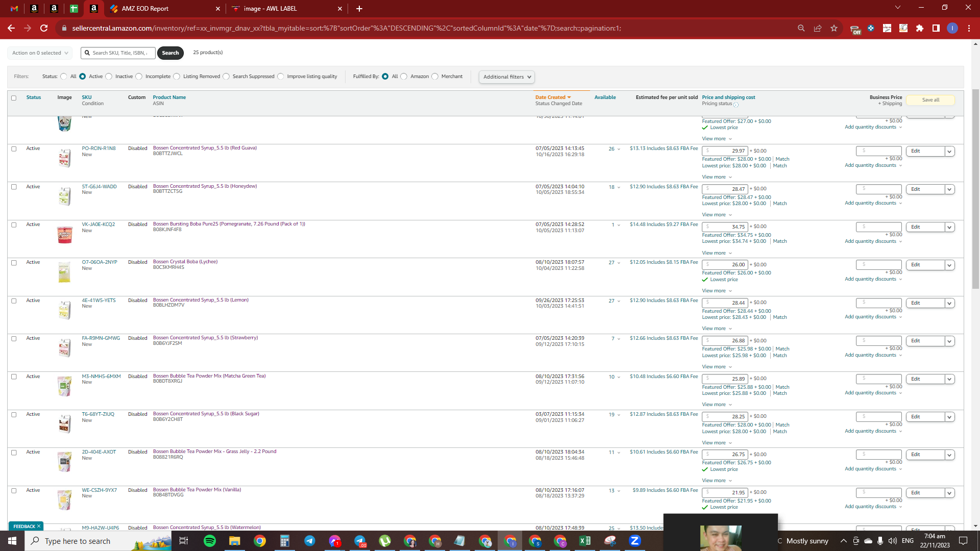Click the share page icon in address bar
980x551 pixels.
click(818, 29)
